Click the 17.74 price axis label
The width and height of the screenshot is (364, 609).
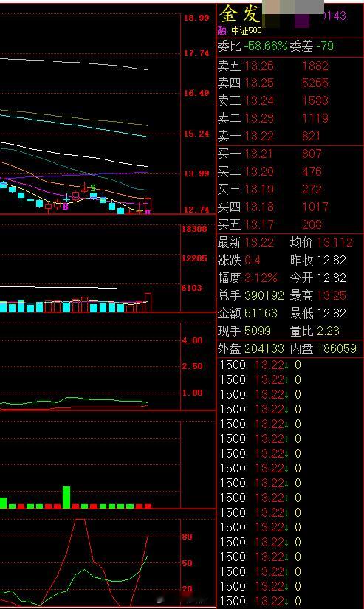(196, 53)
